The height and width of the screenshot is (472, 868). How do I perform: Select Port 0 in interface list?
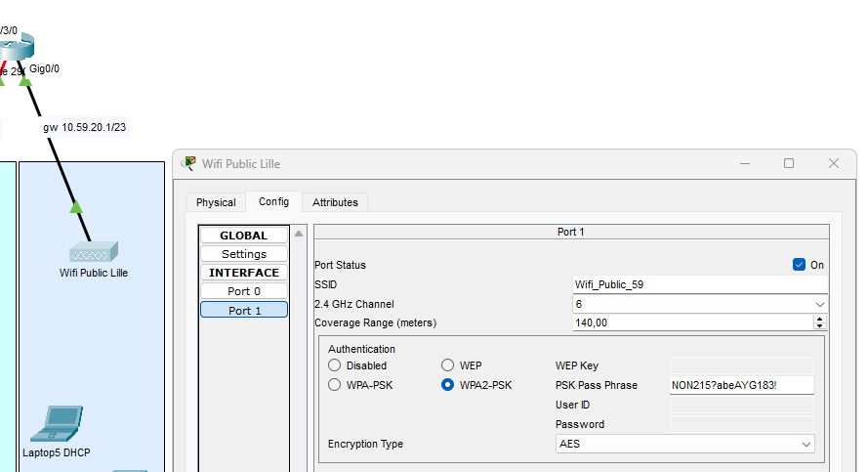(244, 291)
